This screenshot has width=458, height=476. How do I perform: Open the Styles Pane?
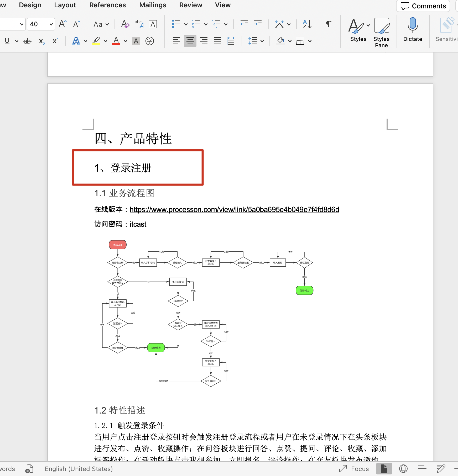381,32
